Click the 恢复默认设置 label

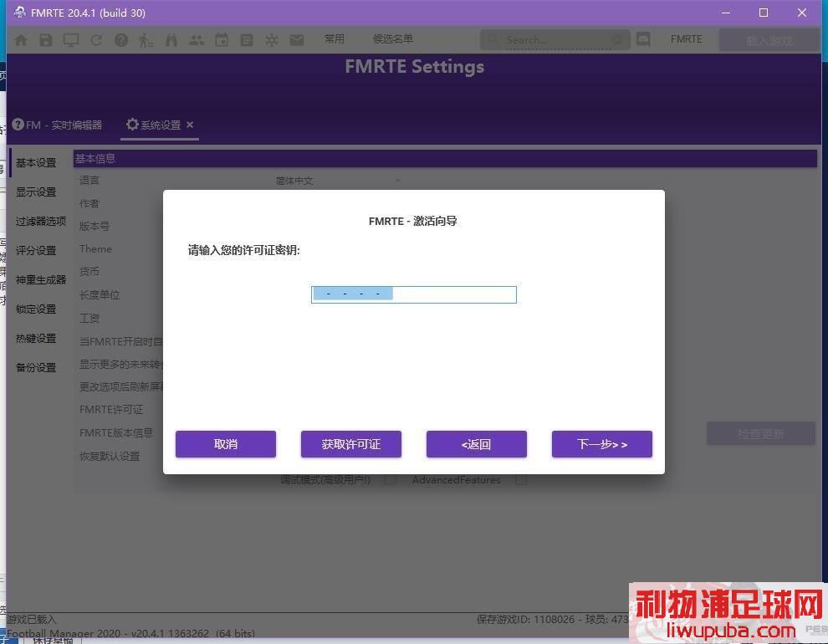coord(110,456)
